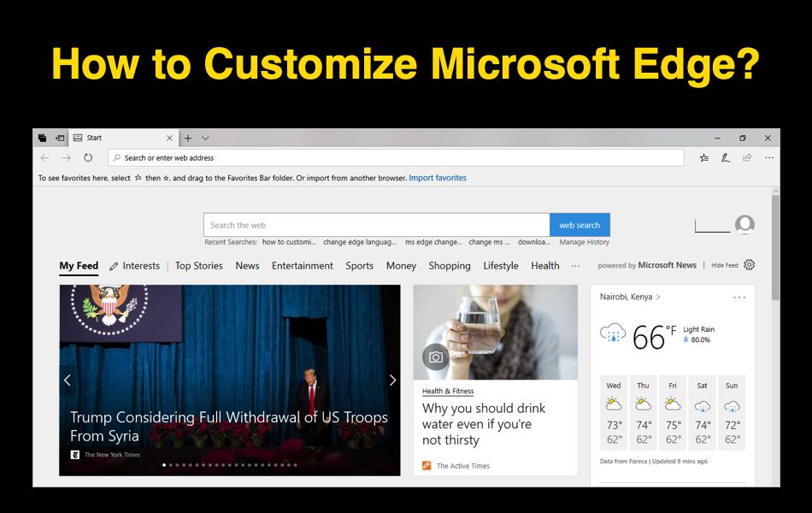Click the page vertical scrollbar thumb
Viewport: 812px width, 513px height.
click(775, 248)
